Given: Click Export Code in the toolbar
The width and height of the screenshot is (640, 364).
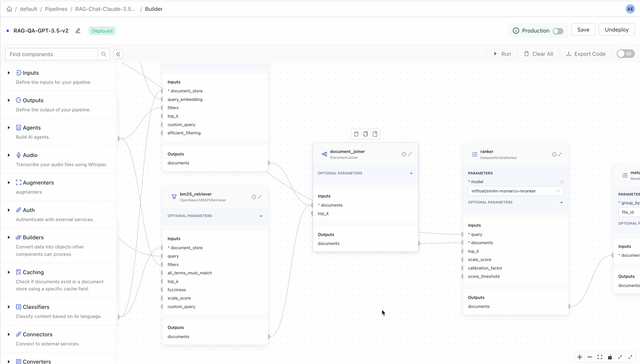Looking at the screenshot, I should pos(586,54).
